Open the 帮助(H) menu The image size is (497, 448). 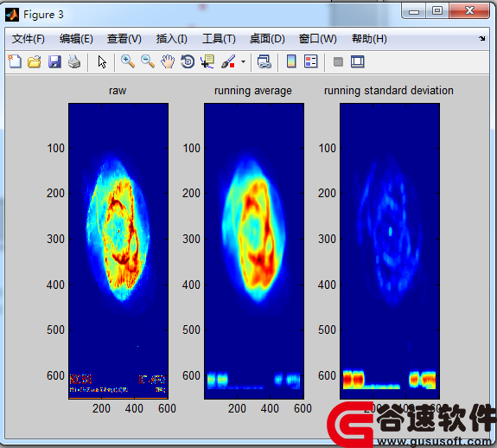[369, 39]
